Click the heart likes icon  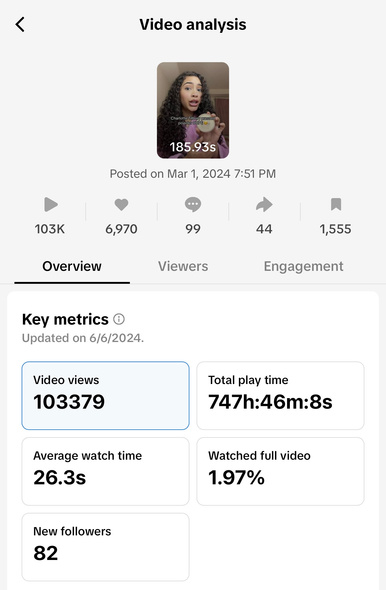coord(121,205)
